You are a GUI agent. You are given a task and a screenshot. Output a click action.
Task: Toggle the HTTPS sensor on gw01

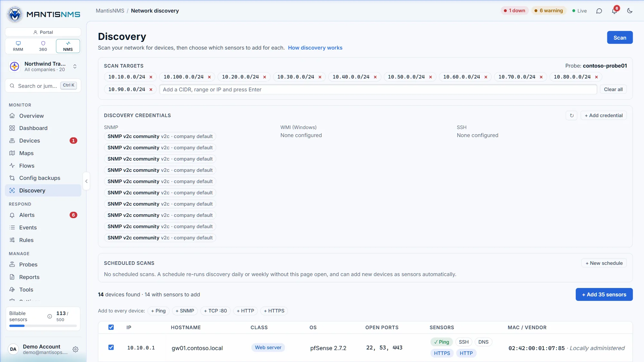coord(442,353)
